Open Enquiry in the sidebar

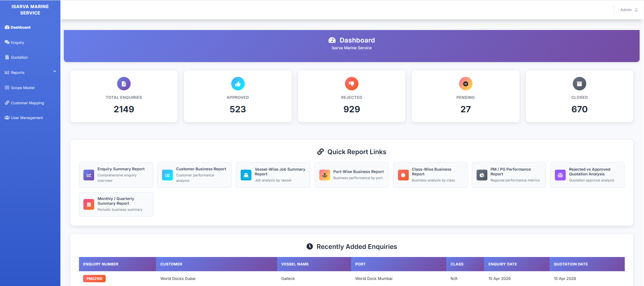click(x=18, y=42)
